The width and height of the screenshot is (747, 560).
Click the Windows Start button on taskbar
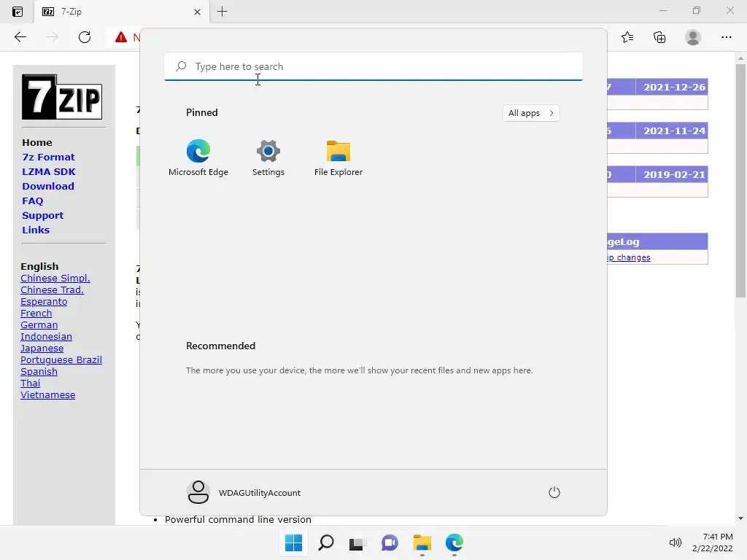point(293,542)
